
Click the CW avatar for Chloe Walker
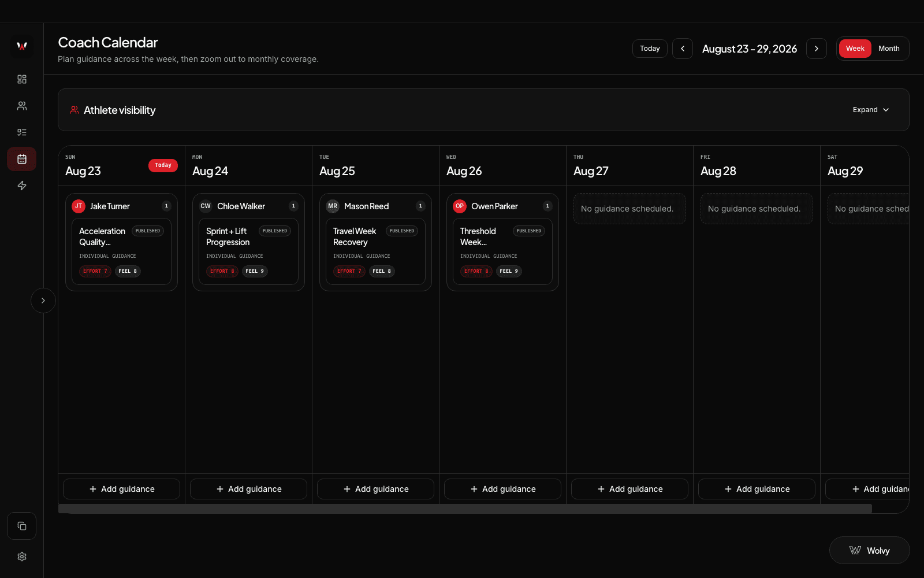pos(206,206)
